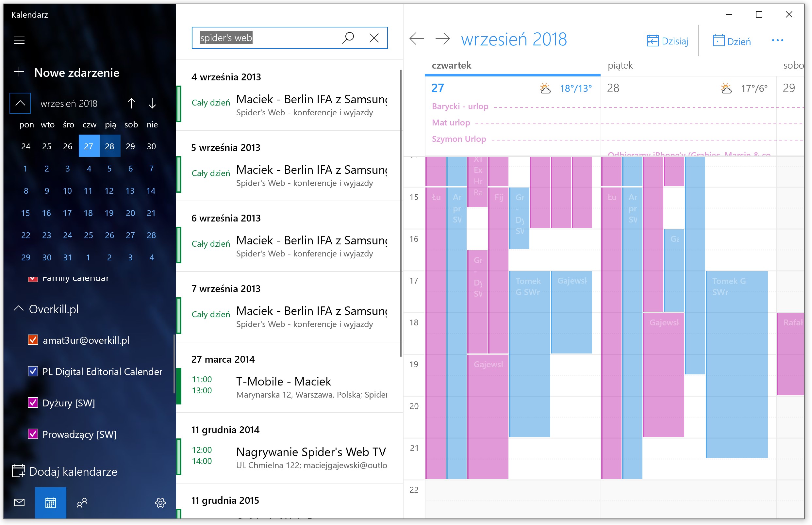
Task: Collapse the mini calendar with chevron
Action: pos(20,103)
